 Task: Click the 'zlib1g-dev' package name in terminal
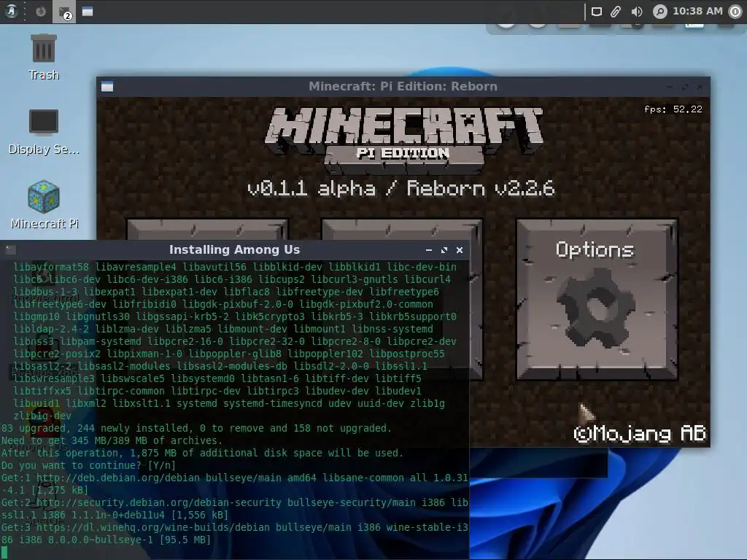click(x=42, y=416)
